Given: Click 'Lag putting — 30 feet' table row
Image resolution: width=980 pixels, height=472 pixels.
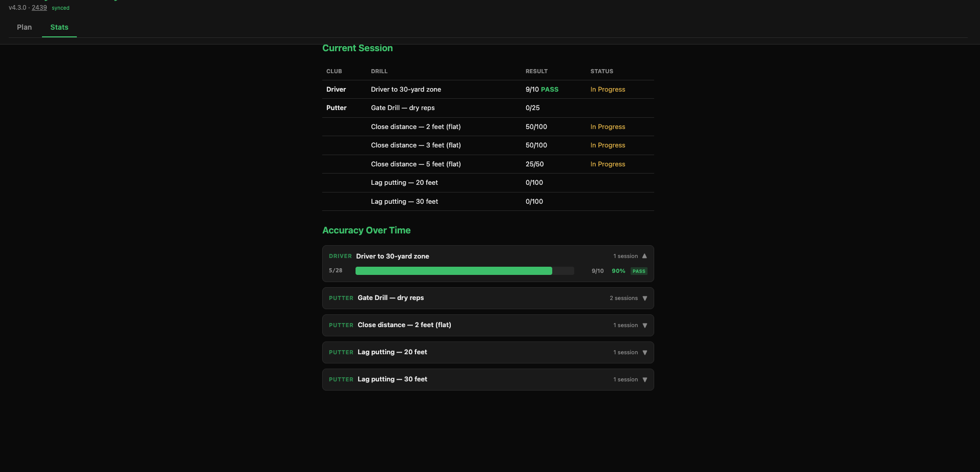Looking at the screenshot, I should pos(488,201).
